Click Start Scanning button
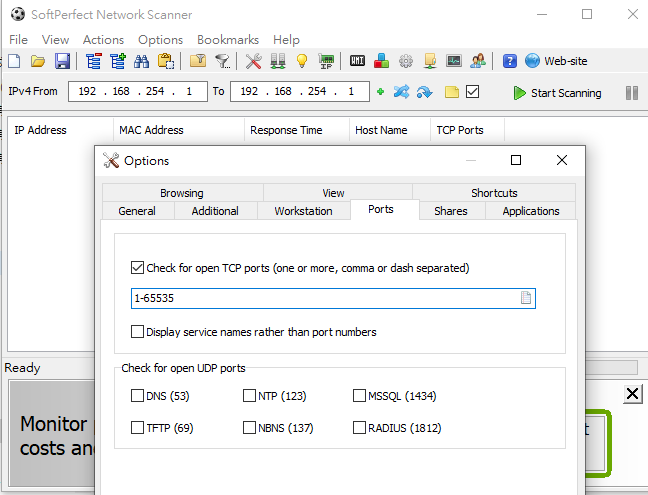The width and height of the screenshot is (648, 495). [x=557, y=93]
